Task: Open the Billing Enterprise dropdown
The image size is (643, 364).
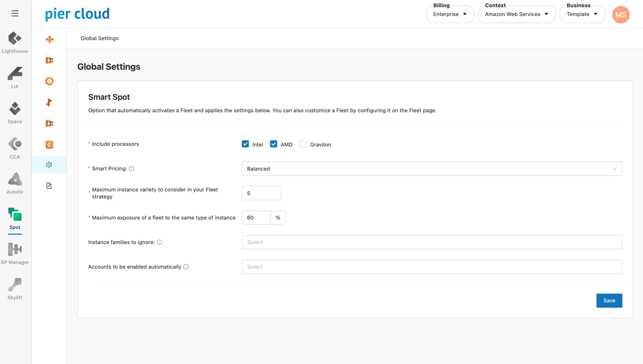Action: pyautogui.click(x=450, y=14)
